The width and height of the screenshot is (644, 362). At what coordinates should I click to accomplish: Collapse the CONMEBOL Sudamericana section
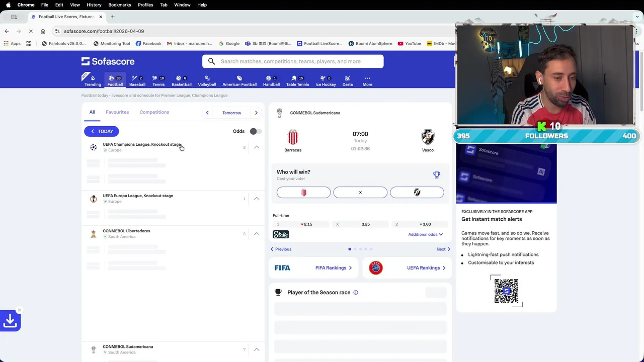pyautogui.click(x=257, y=349)
